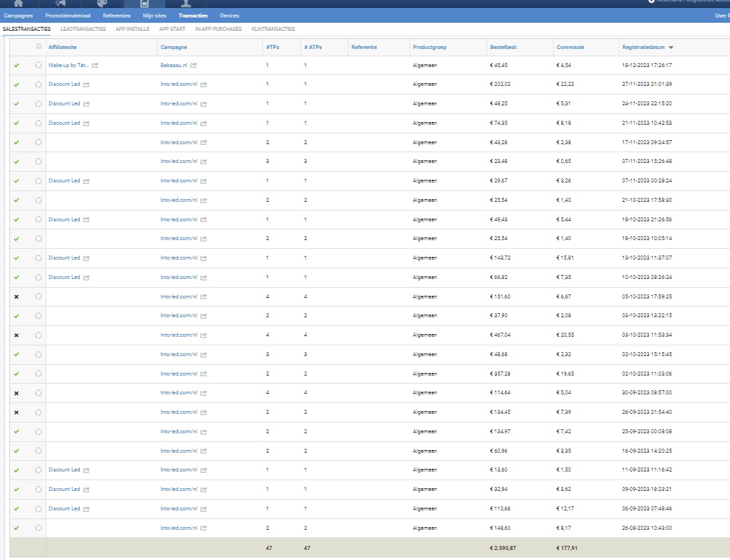Select the SALESTRANSACTIES sub-tab
The width and height of the screenshot is (730, 560).
click(27, 29)
